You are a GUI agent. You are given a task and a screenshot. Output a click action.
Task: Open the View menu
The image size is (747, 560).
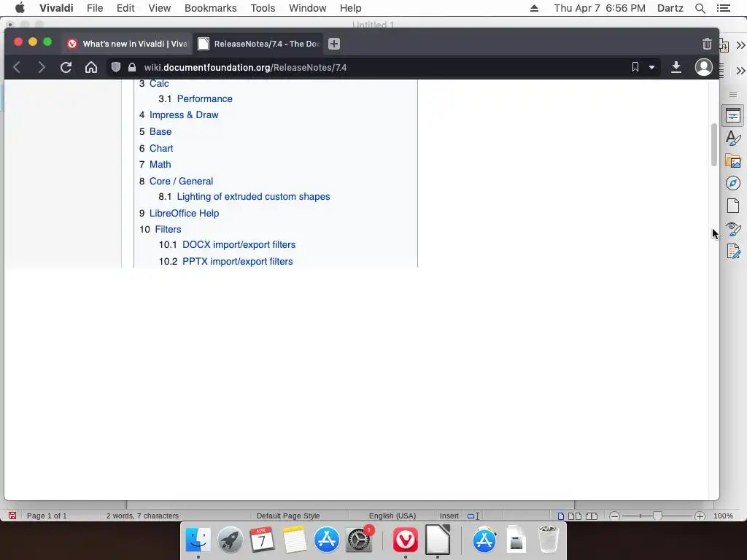tap(159, 8)
